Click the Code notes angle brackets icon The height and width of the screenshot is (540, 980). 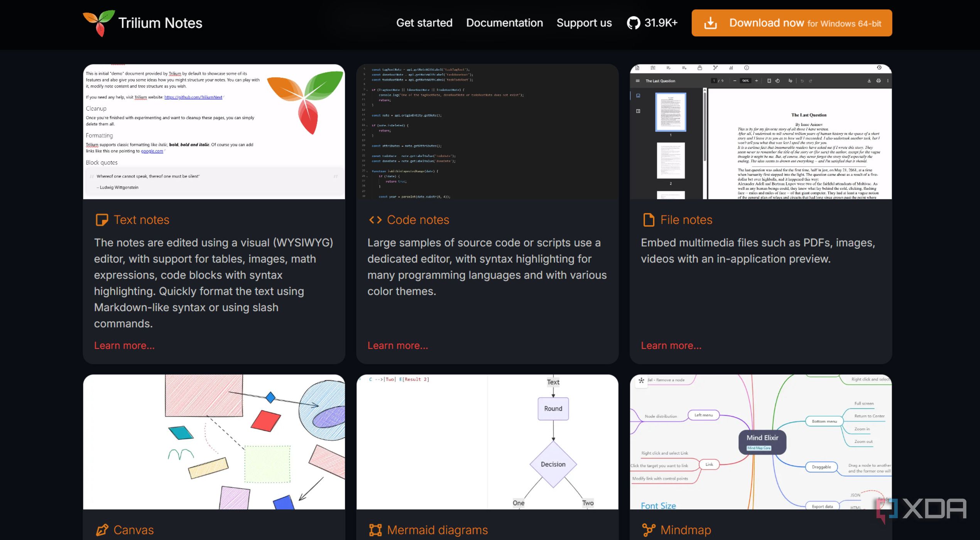click(x=375, y=220)
